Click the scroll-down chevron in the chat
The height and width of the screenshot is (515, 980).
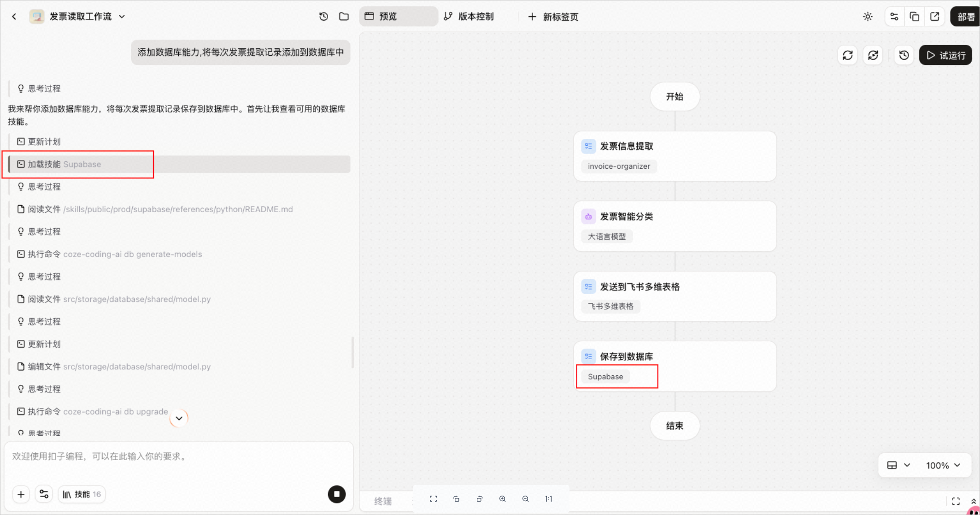(179, 418)
